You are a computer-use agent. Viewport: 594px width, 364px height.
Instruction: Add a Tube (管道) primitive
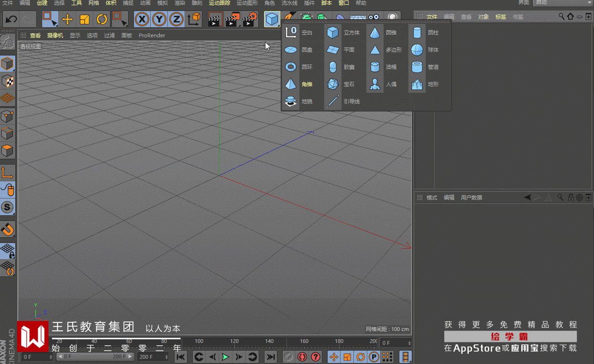pyautogui.click(x=426, y=67)
